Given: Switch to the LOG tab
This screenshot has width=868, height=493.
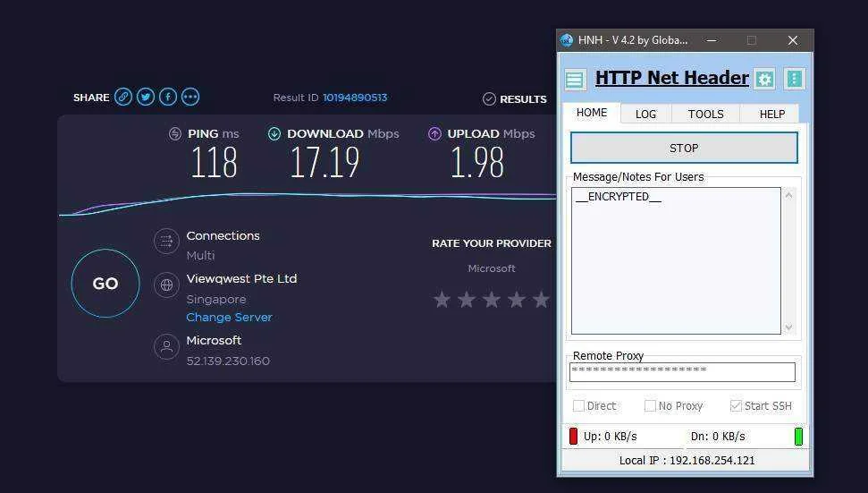Looking at the screenshot, I should click(645, 115).
